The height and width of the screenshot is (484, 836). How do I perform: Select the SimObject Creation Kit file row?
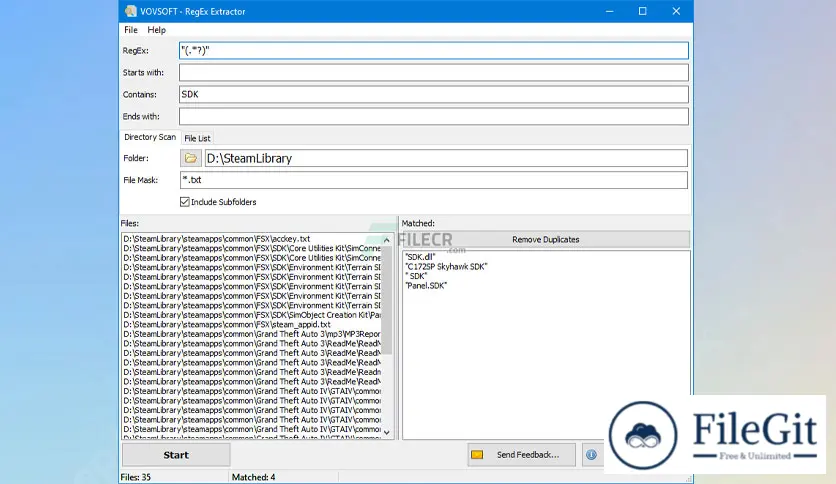(252, 315)
